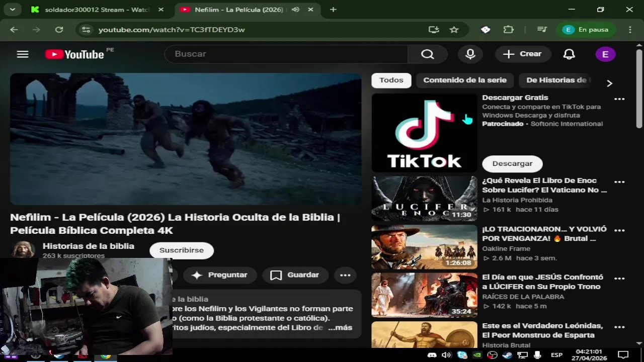Open the OBS tray icon
This screenshot has width=644, height=362.
click(492, 355)
